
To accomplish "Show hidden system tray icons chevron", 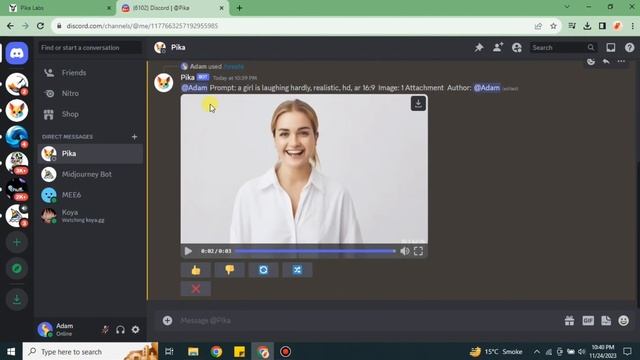I will [x=536, y=351].
